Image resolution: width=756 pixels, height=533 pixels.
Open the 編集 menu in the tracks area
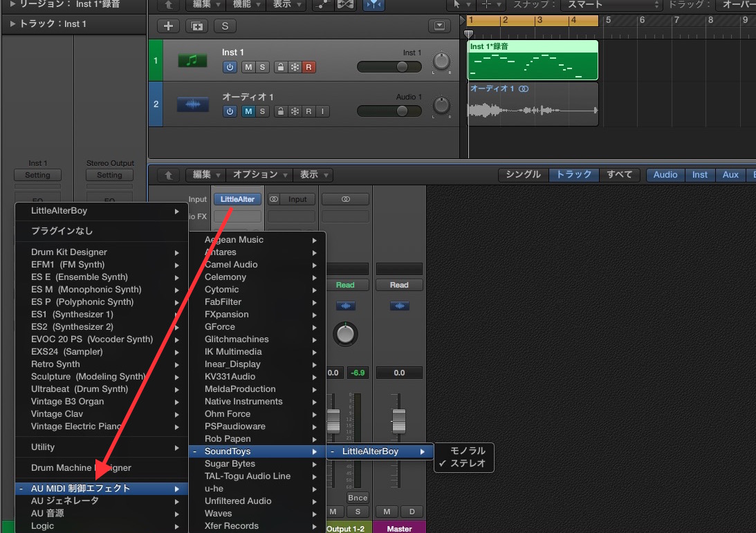[206, 4]
